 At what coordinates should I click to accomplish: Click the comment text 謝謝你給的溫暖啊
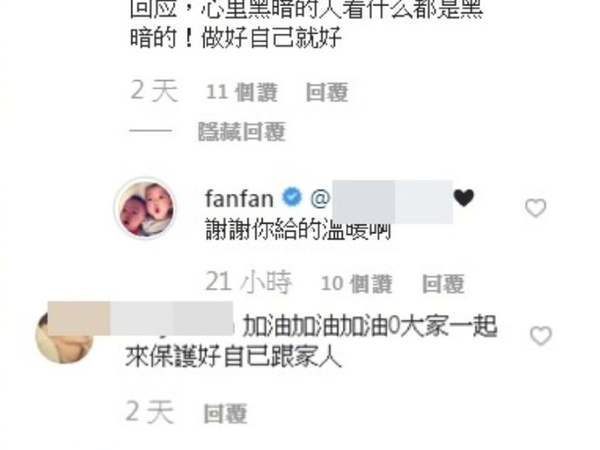[x=298, y=231]
